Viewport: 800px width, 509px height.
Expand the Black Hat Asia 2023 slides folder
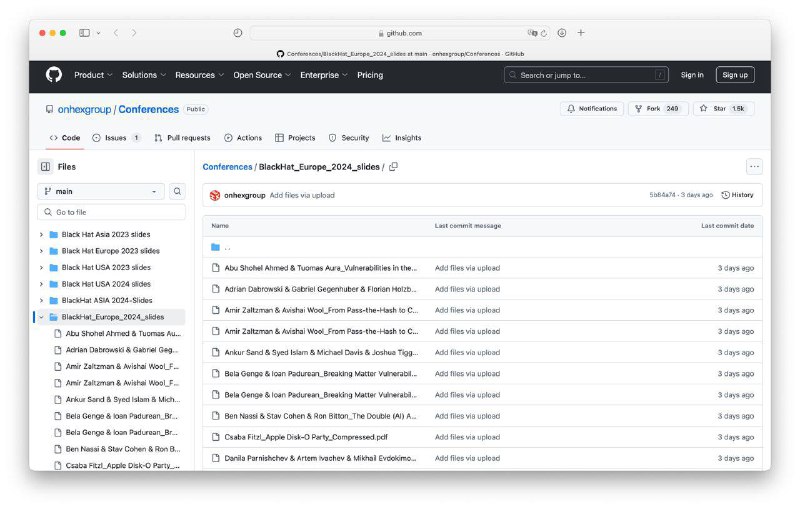coord(41,235)
